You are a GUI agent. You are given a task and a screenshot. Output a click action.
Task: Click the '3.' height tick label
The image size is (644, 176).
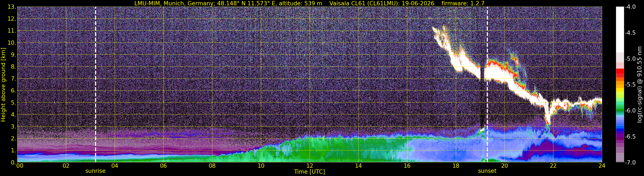click(x=13, y=127)
